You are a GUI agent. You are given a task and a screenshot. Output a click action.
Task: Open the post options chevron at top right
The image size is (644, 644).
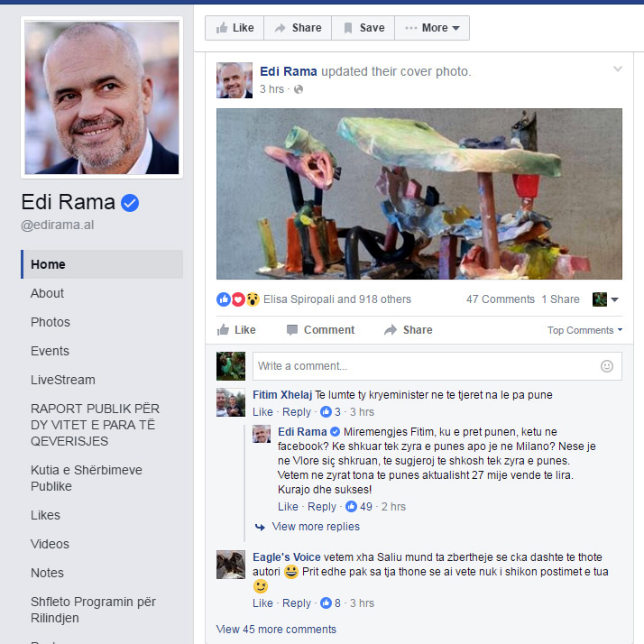pos(618,69)
